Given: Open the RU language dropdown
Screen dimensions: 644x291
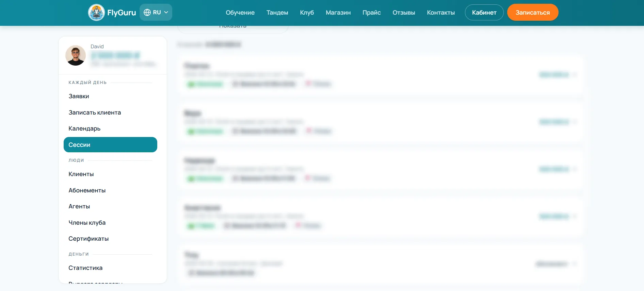Looking at the screenshot, I should coord(156,13).
